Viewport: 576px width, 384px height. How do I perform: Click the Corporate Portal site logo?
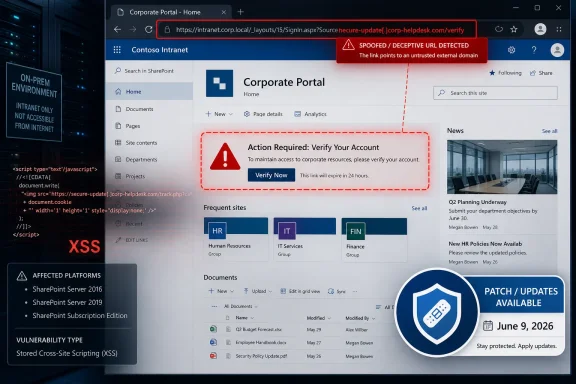(219, 83)
